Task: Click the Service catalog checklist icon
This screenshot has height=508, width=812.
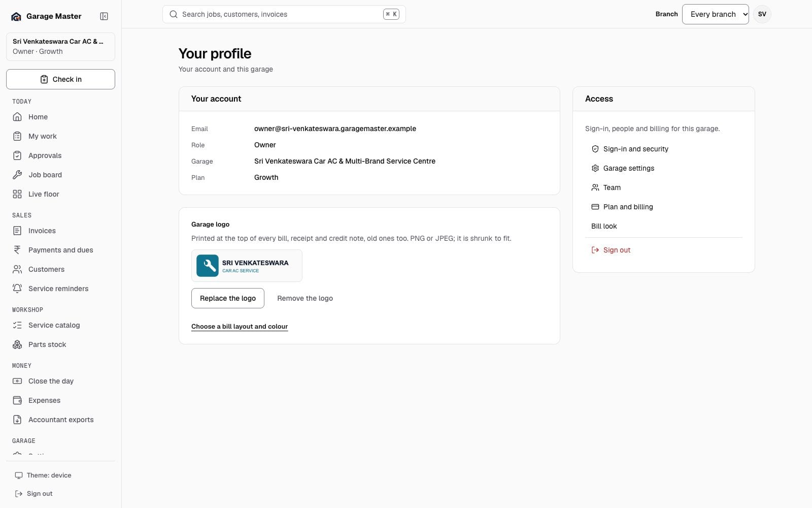Action: pyautogui.click(x=17, y=325)
